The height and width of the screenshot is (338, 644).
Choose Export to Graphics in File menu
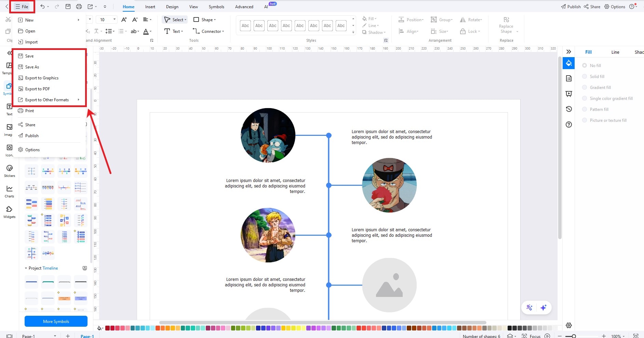pyautogui.click(x=49, y=78)
